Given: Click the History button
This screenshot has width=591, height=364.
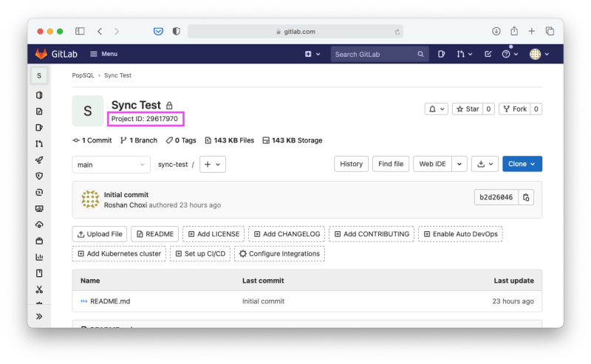Looking at the screenshot, I should 352,164.
